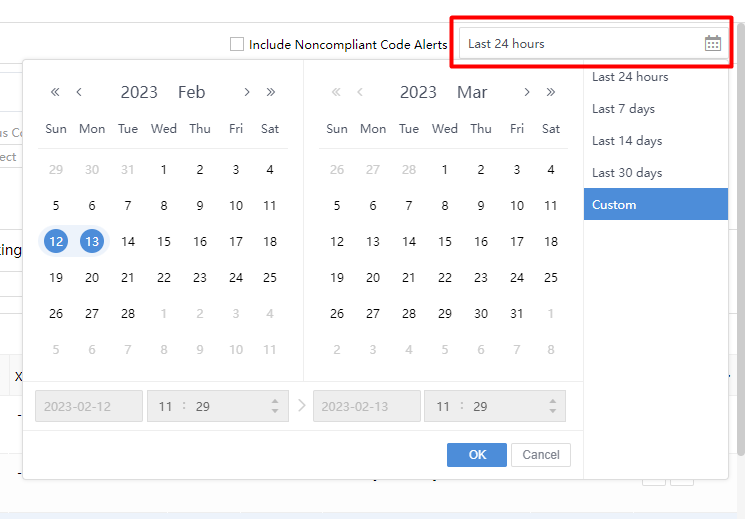This screenshot has width=745, height=519.
Task: Go to next month in March calendar
Action: [527, 92]
